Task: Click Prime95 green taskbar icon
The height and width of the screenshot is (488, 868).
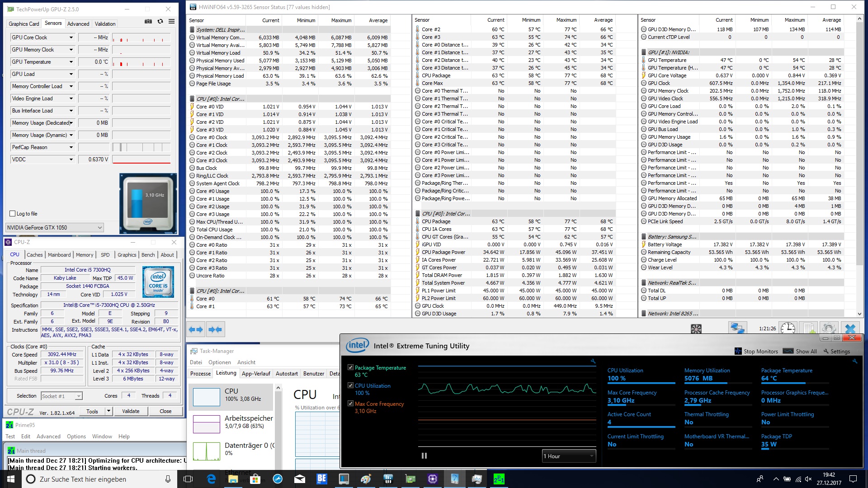Action: [x=499, y=479]
